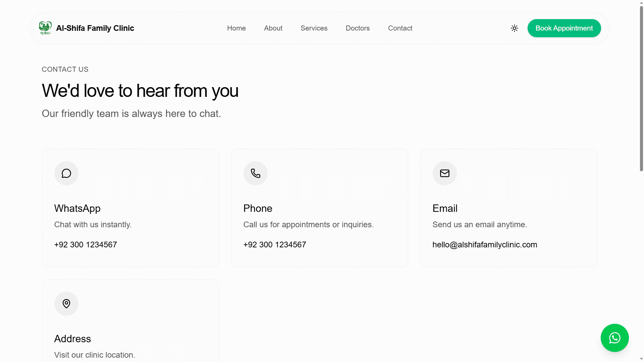644x362 pixels.
Task: Select Services in the top navigation
Action: coord(314,28)
